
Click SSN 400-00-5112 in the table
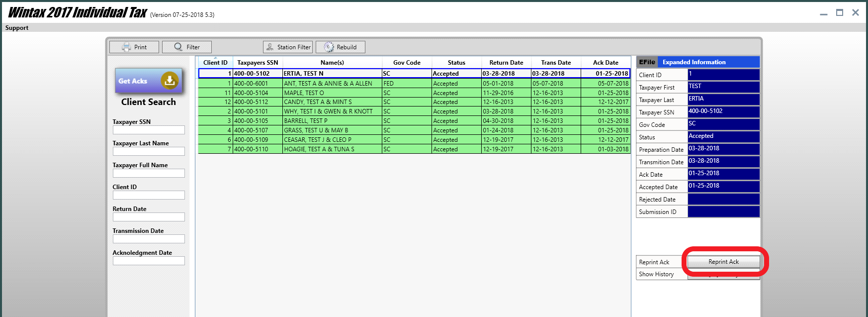(x=258, y=102)
